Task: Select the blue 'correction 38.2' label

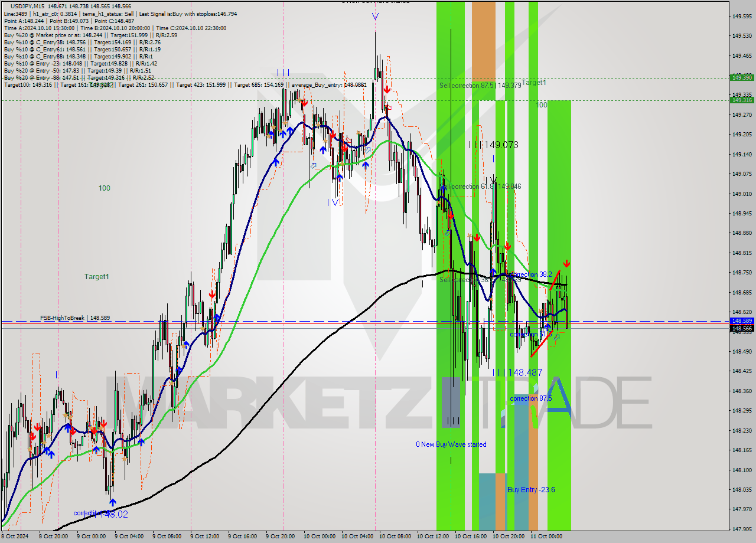Action: point(532,274)
